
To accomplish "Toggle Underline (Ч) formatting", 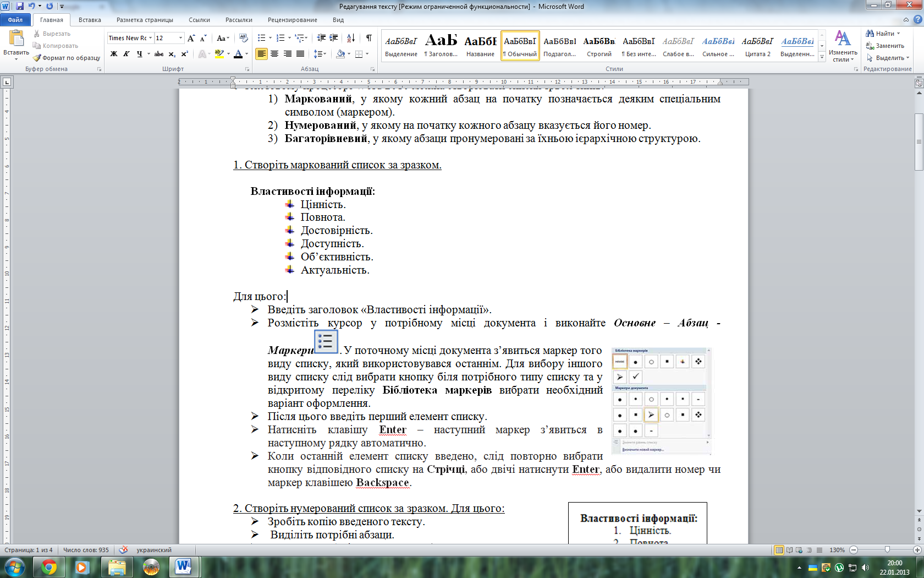I will tap(140, 54).
